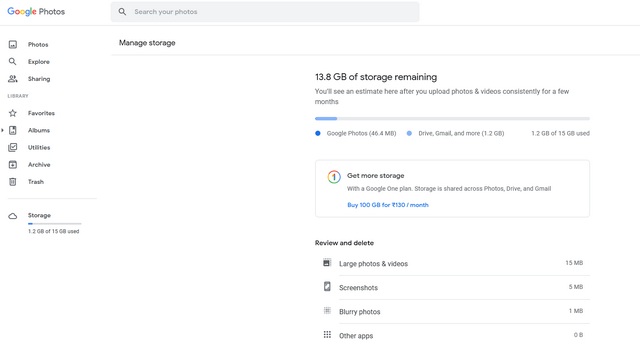This screenshot has width=640, height=360.
Task: Click the Storage cloud icon
Action: tap(13, 216)
